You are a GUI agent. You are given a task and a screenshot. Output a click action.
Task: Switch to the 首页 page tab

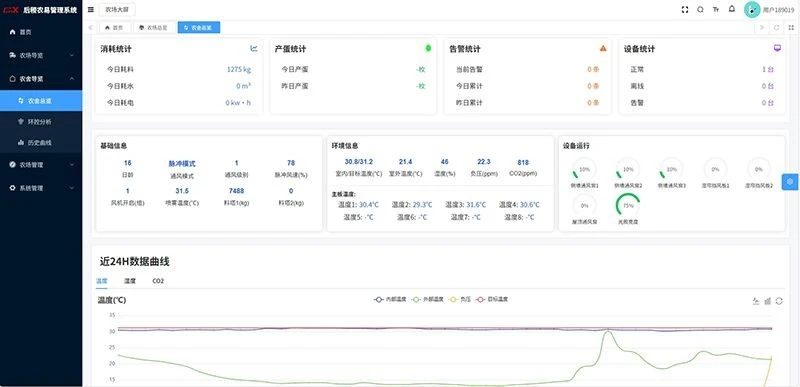(x=114, y=28)
